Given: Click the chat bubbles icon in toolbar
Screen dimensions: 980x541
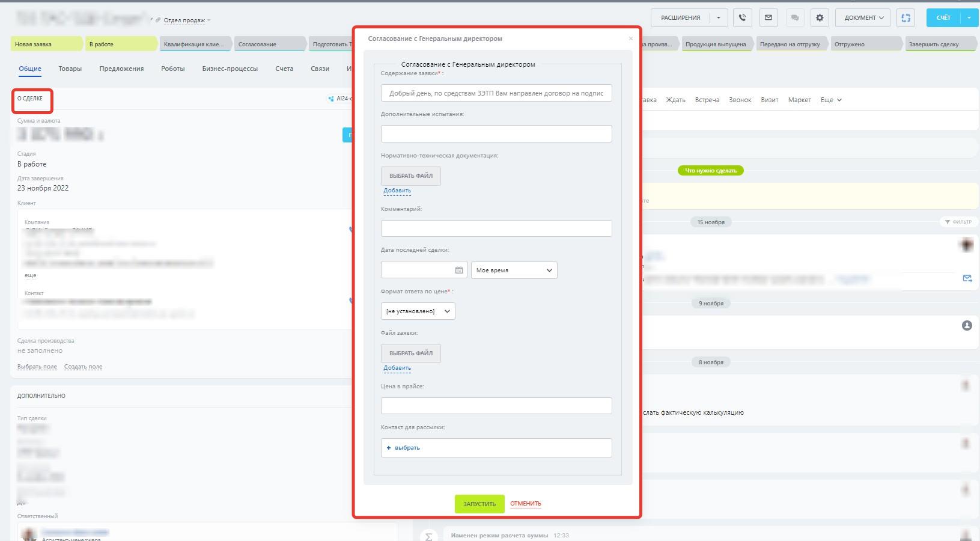Looking at the screenshot, I should [794, 18].
